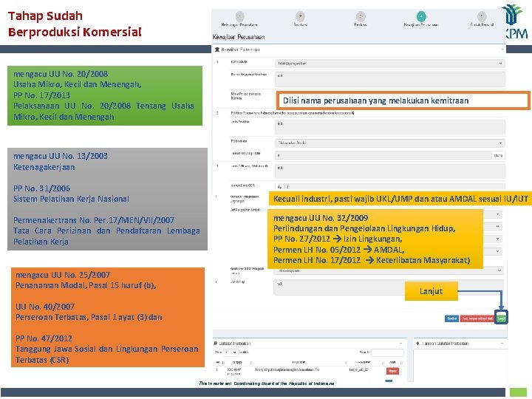Open first environment dropdown arrow beside yellow note
The image size is (532, 399).
[x=497, y=214]
